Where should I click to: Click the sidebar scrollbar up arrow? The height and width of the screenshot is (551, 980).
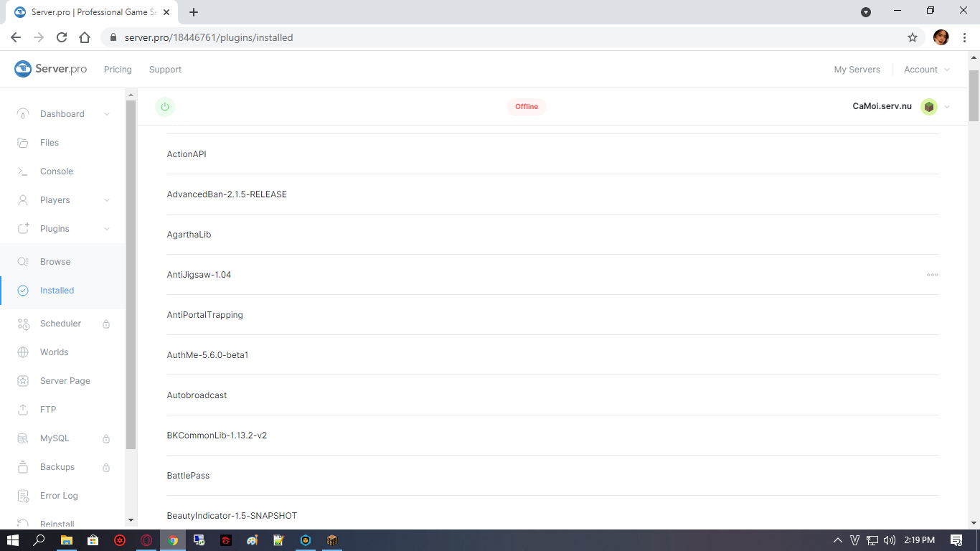pyautogui.click(x=131, y=94)
